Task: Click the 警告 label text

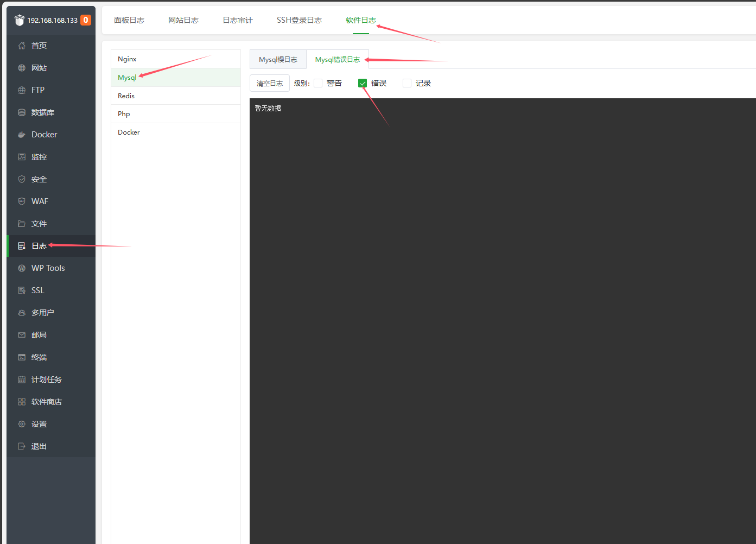Action: (x=334, y=83)
